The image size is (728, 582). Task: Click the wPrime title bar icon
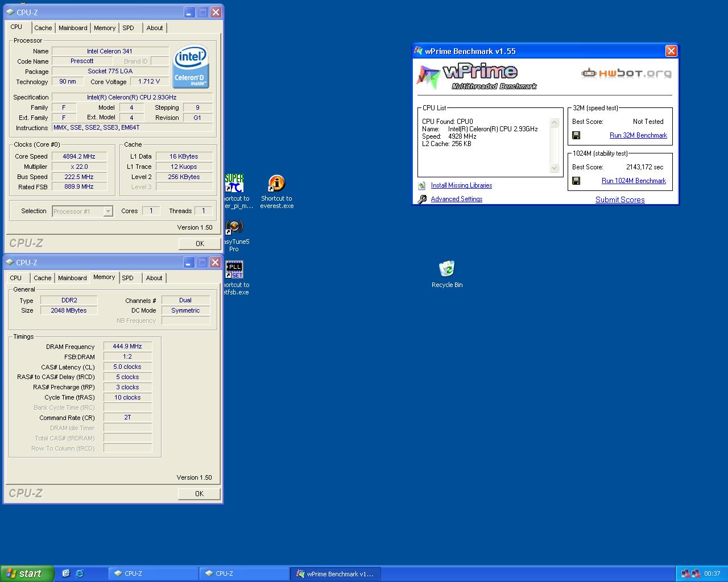[x=419, y=51]
